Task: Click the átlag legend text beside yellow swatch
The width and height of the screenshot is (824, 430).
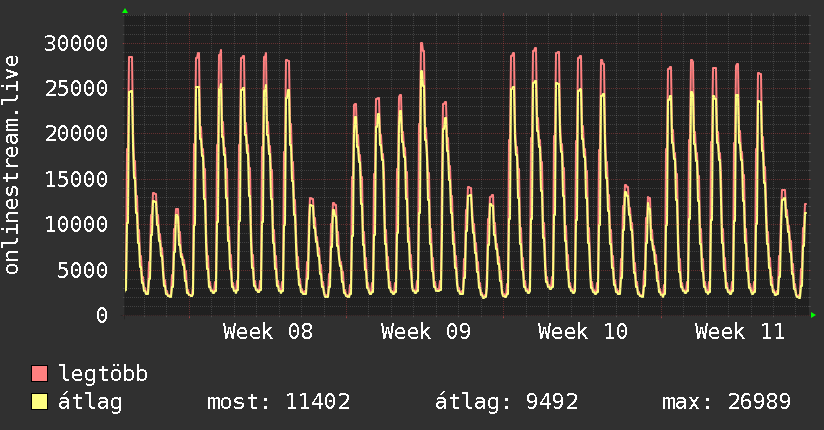Action: (92, 402)
